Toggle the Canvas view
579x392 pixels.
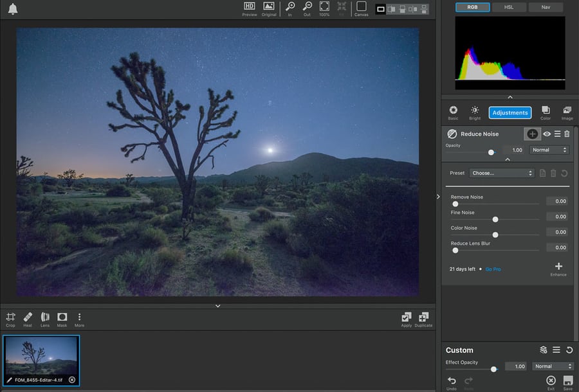coord(361,9)
